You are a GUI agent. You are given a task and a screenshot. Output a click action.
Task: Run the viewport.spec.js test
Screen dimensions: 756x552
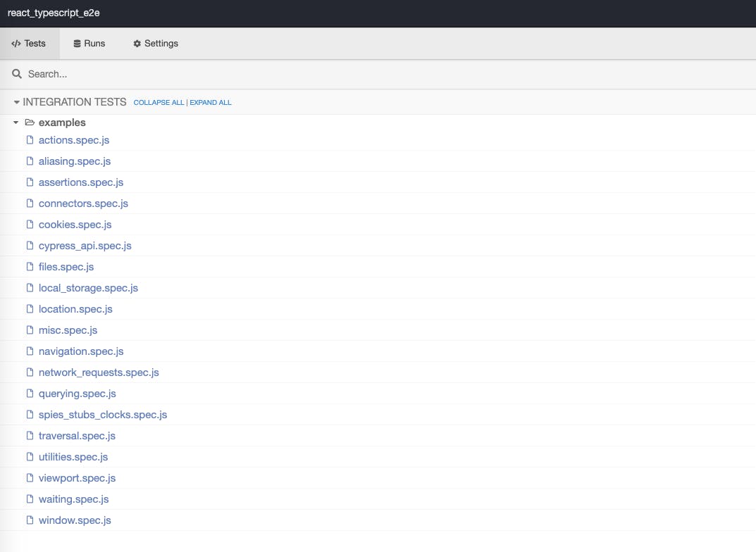pyautogui.click(x=77, y=477)
